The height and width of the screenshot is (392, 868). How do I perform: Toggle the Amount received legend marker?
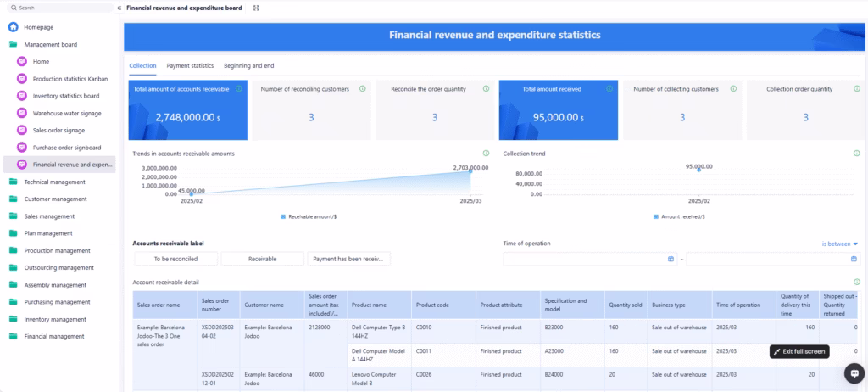(655, 216)
